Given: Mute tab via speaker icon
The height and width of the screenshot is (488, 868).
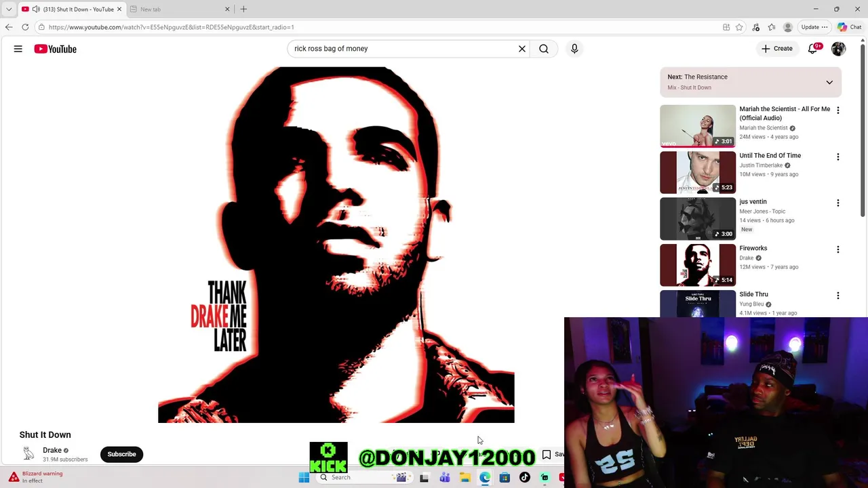Looking at the screenshot, I should 35,9.
